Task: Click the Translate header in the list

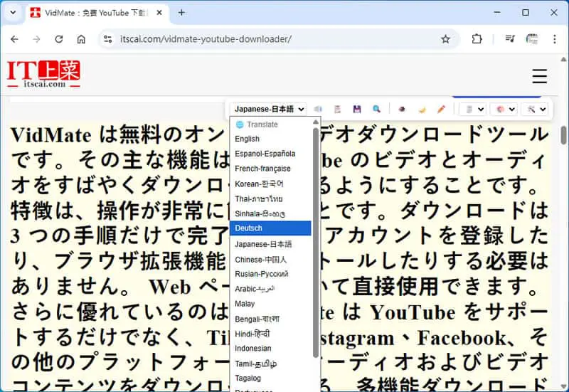Action: point(270,125)
